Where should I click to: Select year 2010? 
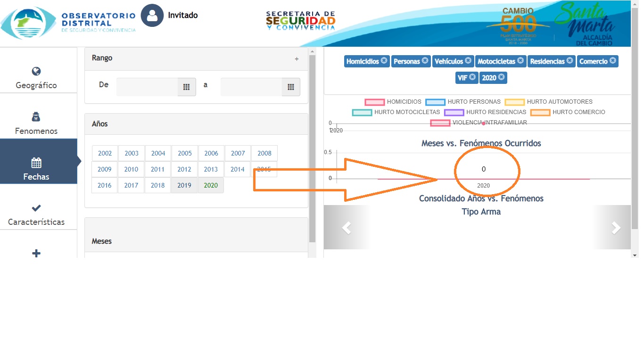click(131, 169)
